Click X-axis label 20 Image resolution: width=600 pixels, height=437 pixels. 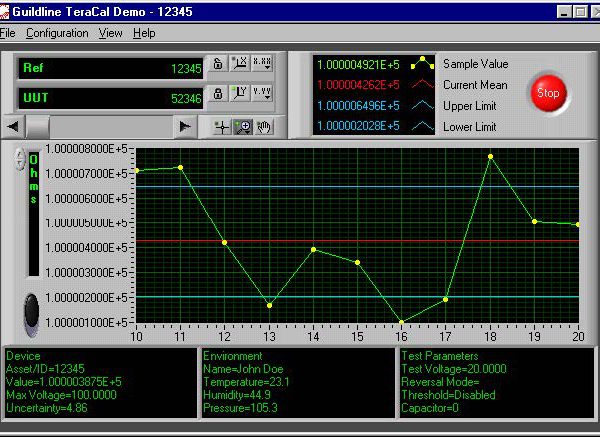click(x=578, y=337)
